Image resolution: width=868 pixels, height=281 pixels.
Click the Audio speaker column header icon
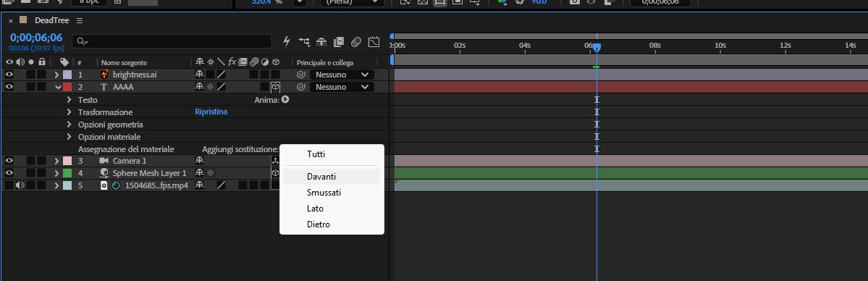click(x=20, y=62)
